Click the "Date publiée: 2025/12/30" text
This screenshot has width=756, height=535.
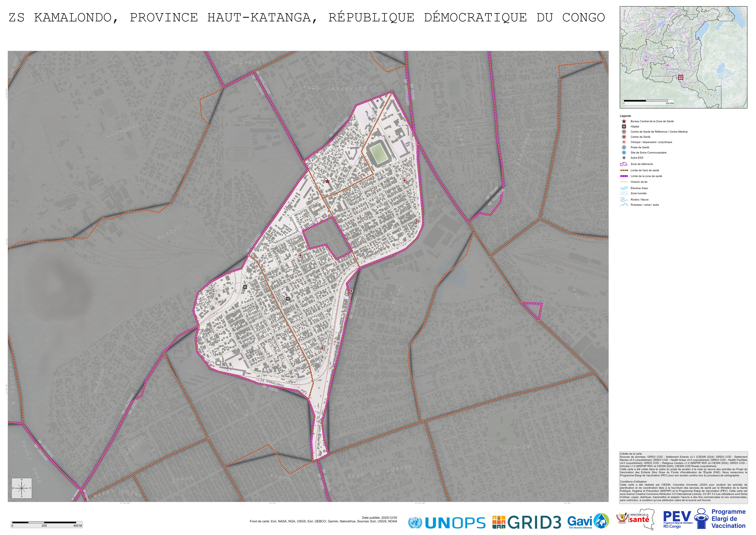[x=379, y=518]
